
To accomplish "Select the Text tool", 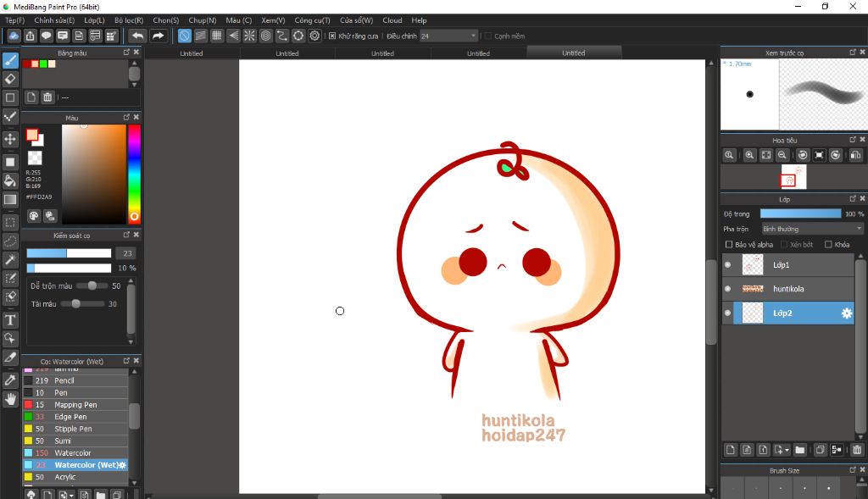I will pos(10,319).
